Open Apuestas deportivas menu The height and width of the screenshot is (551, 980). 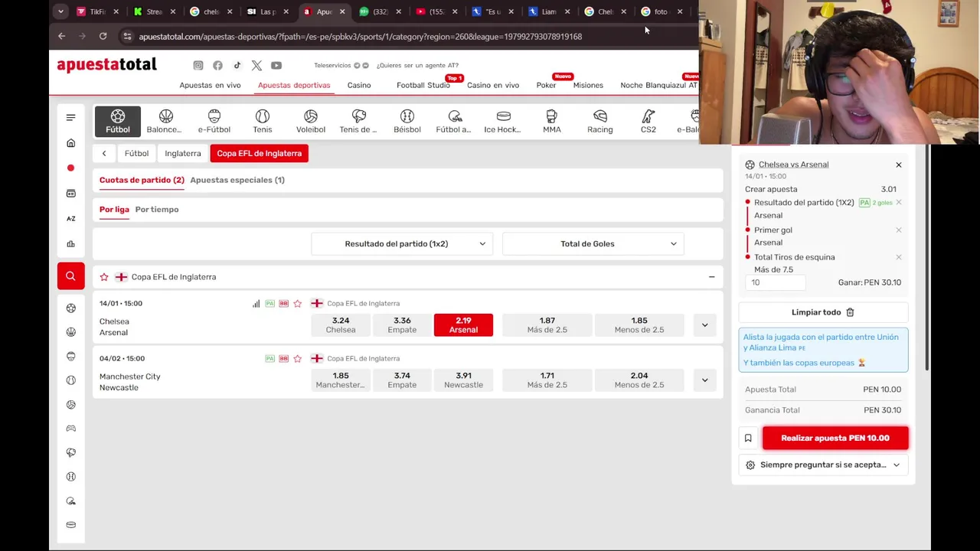[294, 85]
